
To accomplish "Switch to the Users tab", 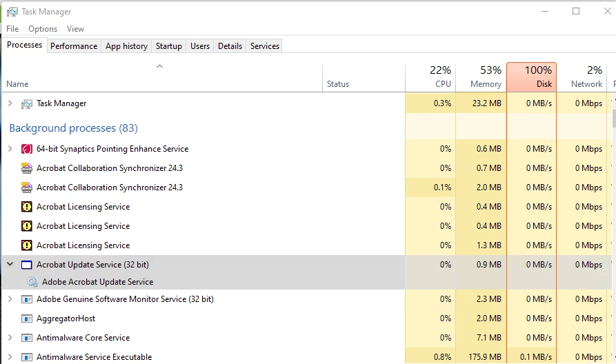I will coord(200,46).
